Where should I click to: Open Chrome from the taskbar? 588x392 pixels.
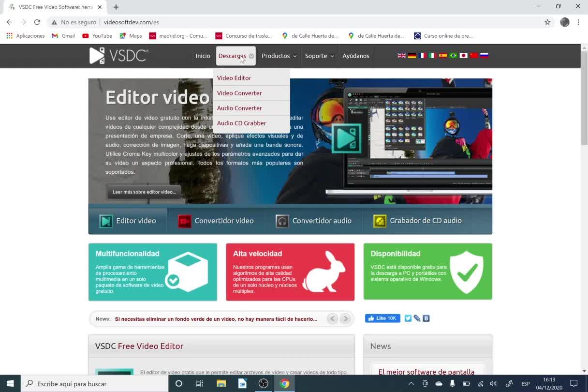click(284, 383)
